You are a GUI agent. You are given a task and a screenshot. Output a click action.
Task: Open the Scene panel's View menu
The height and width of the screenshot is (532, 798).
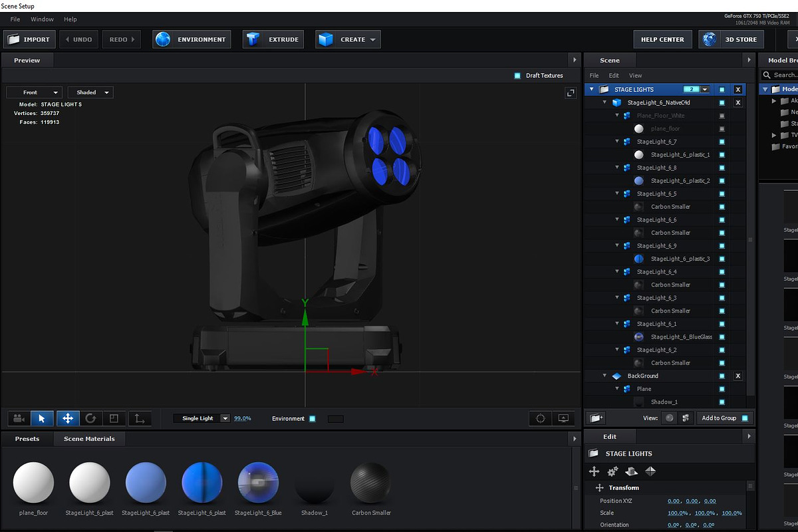636,76
